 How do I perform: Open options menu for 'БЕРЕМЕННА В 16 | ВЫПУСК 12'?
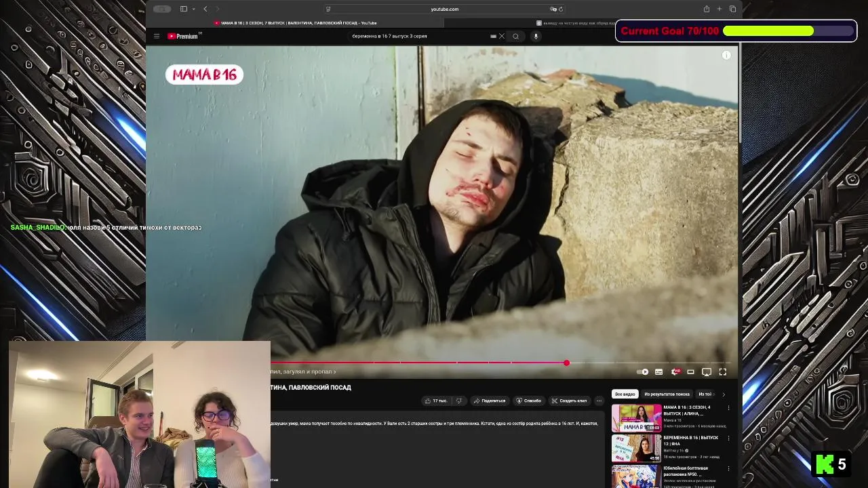click(x=729, y=439)
